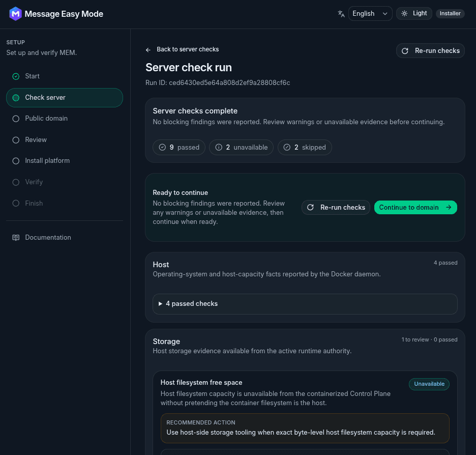The height and width of the screenshot is (455, 476).
Task: Click the RECOMMENDED ACTION box
Action: click(305, 428)
